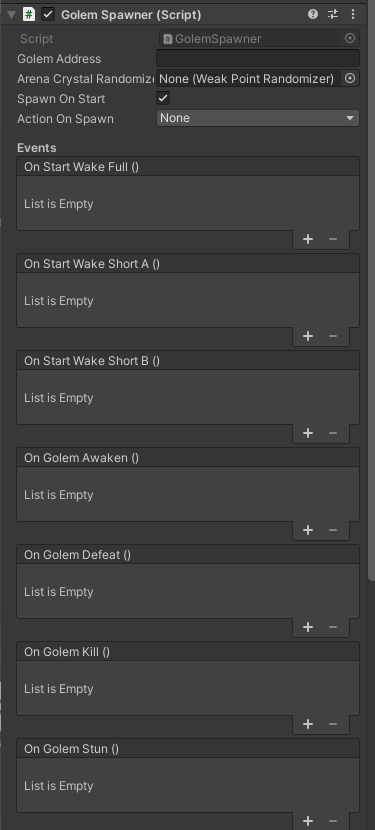Disable the Golem Spawner component checkbox

48,14
